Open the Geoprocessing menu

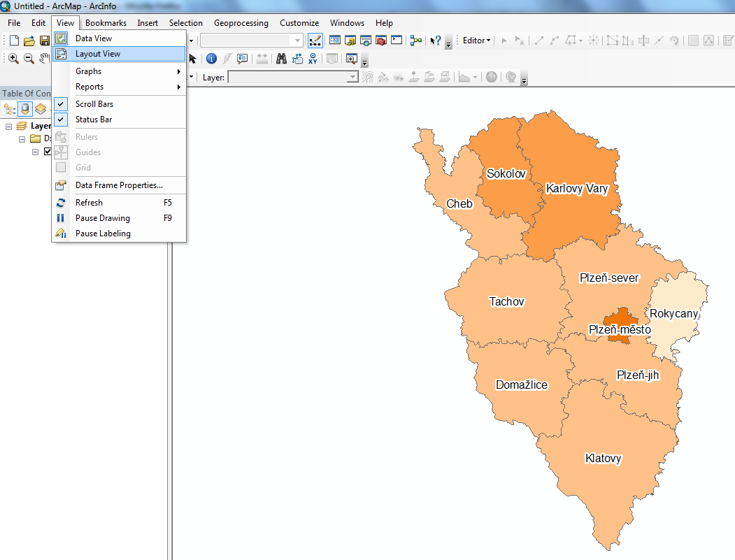(241, 23)
